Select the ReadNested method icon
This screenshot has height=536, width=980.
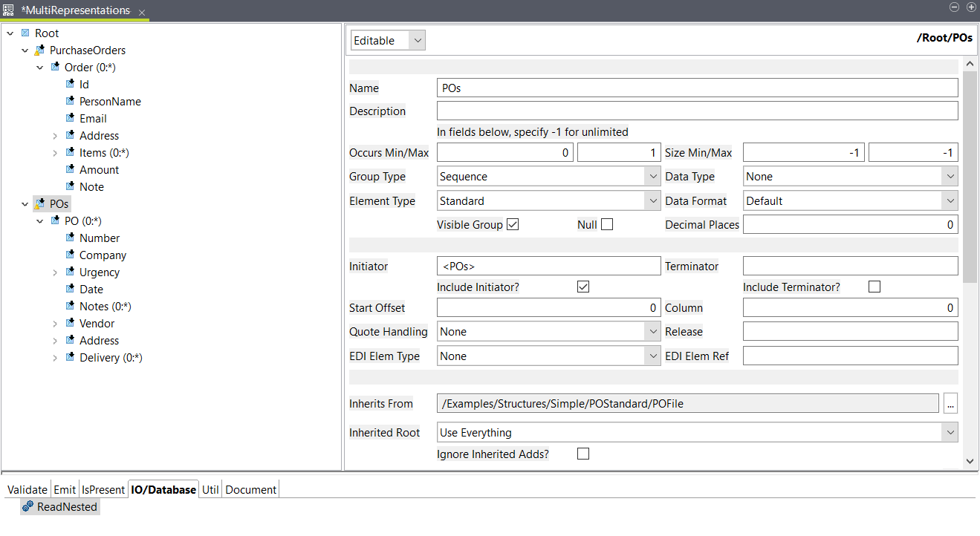click(x=27, y=506)
